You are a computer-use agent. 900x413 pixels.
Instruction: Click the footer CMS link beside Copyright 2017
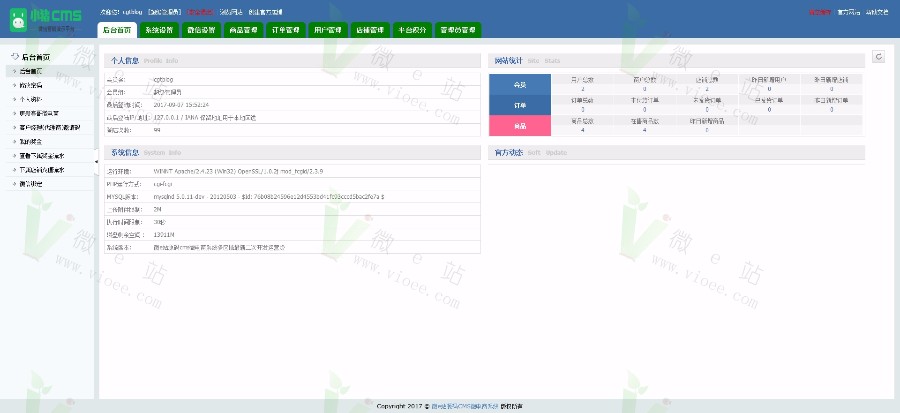coord(464,406)
